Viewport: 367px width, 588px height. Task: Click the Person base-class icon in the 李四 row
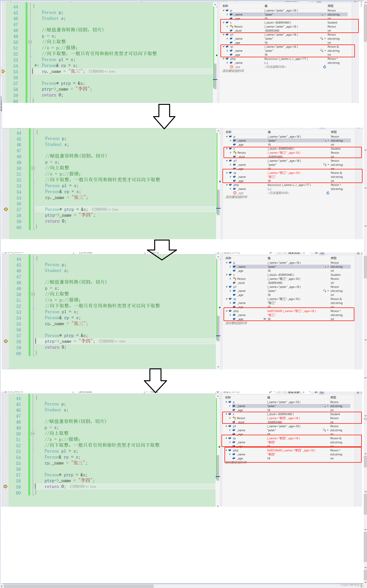pyautogui.click(x=234, y=418)
